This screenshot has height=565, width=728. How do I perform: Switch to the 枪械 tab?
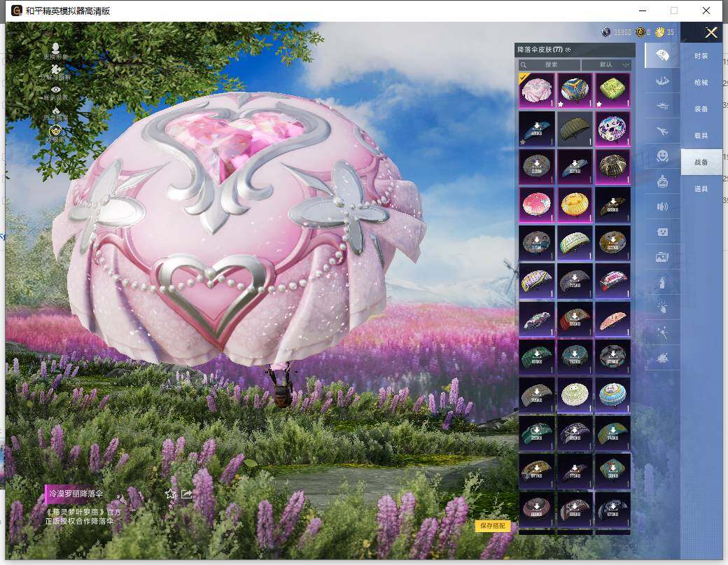coord(701,82)
